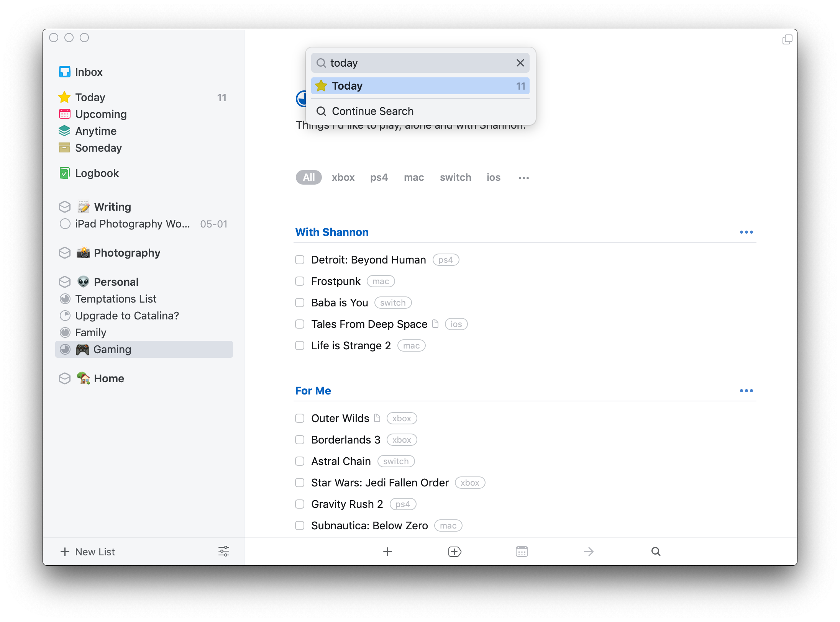Click the With Shannon heading
Screen dimensions: 840x622
coord(332,232)
